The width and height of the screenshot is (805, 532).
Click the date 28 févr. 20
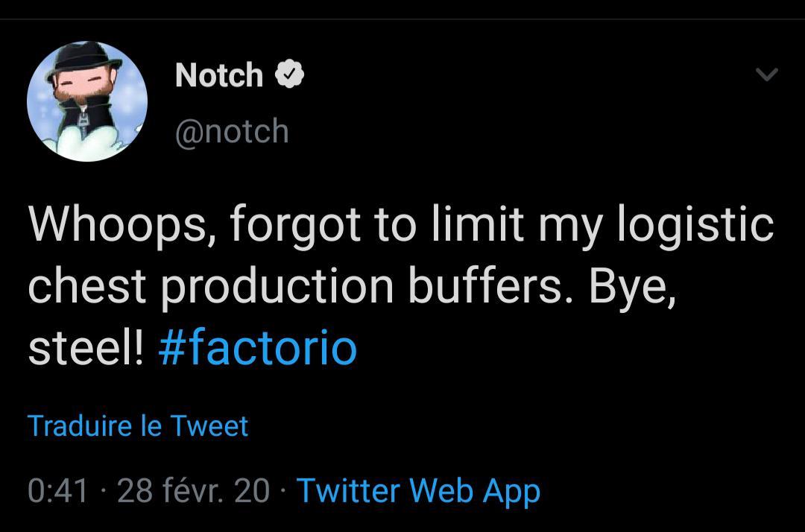(193, 490)
